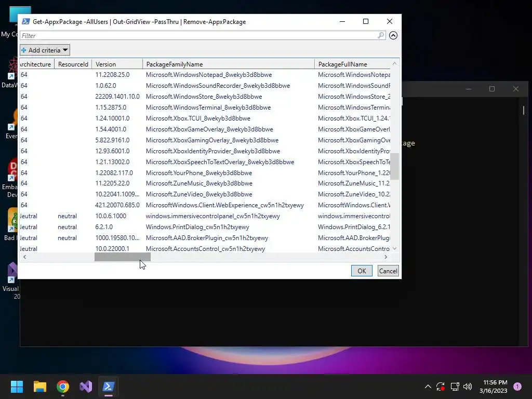Select the Microsoft.AAD.BrokerPlugin_cw5n1h2txyewy row
This screenshot has width=532, height=399.
tap(205, 237)
